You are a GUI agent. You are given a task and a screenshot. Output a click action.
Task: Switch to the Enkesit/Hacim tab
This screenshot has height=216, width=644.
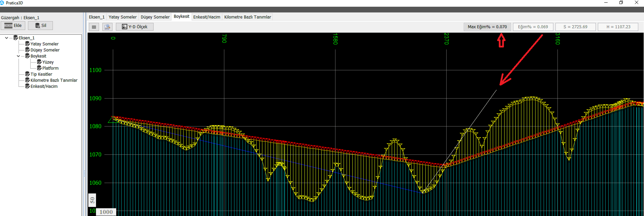pos(206,17)
